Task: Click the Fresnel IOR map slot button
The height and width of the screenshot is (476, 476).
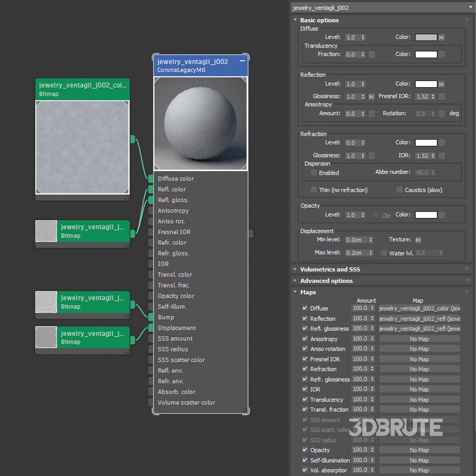Action: pyautogui.click(x=442, y=97)
